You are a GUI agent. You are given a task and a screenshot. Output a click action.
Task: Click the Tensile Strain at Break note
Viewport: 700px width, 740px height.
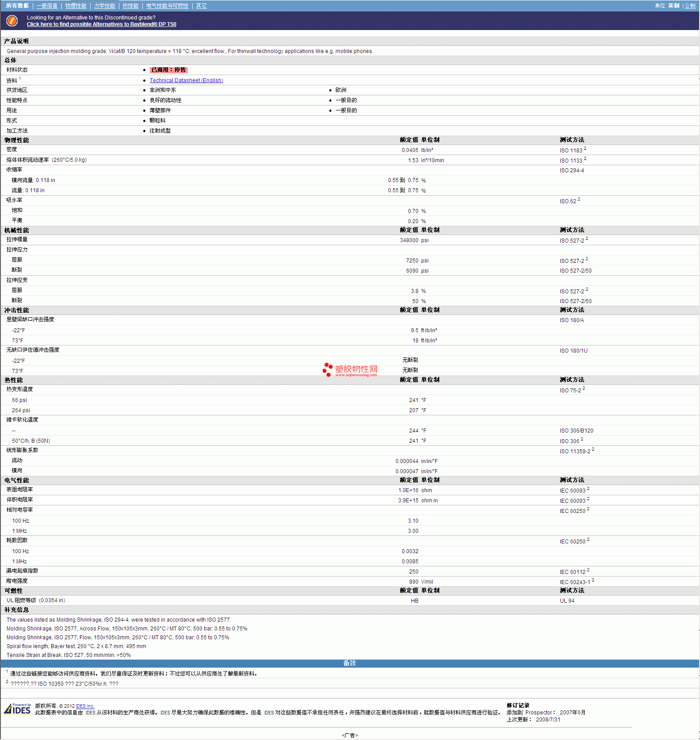pyautogui.click(x=68, y=655)
